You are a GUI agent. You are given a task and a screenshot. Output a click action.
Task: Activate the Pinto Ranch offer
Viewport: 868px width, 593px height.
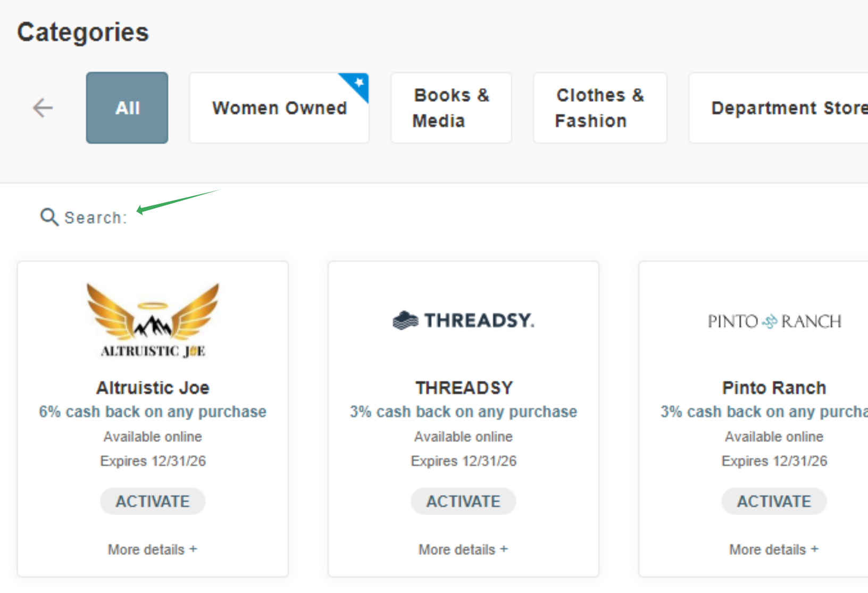coord(774,501)
